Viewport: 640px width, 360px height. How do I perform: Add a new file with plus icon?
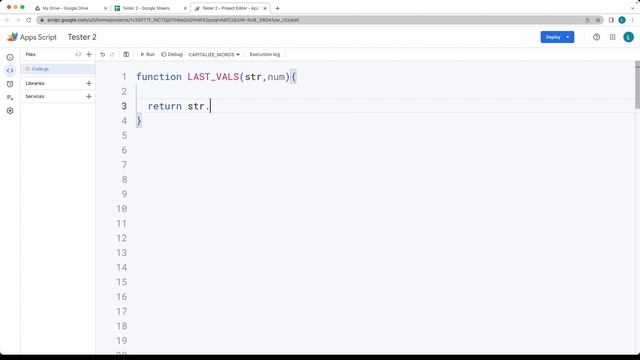coord(89,54)
